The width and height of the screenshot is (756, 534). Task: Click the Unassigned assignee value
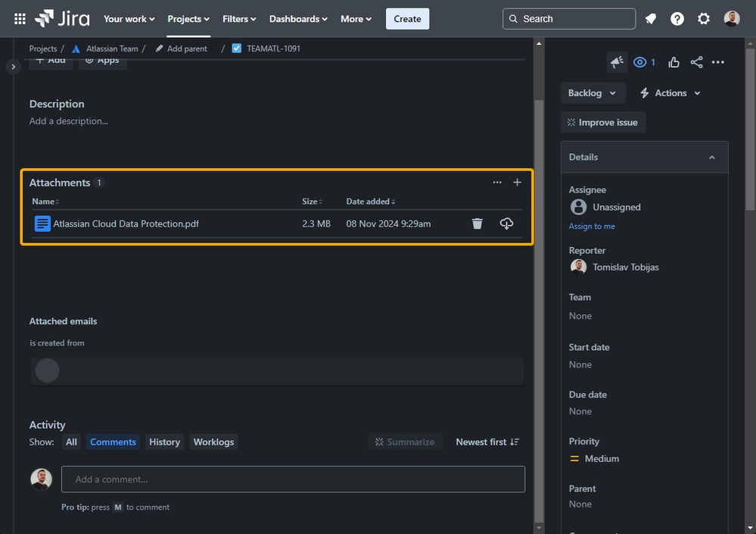617,207
